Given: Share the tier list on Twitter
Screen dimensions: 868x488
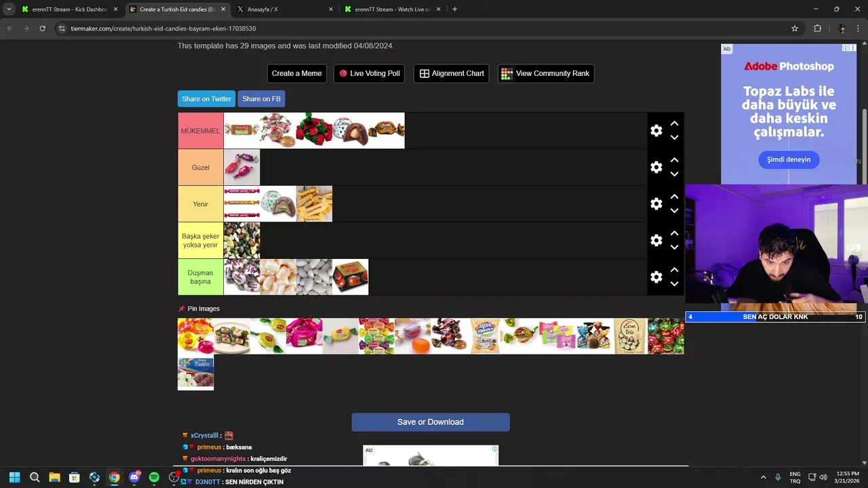Looking at the screenshot, I should [x=206, y=99].
